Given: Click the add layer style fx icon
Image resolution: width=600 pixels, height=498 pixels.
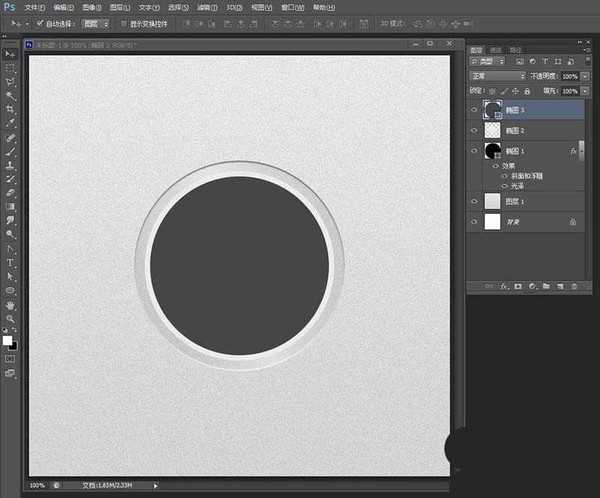Looking at the screenshot, I should 503,286.
